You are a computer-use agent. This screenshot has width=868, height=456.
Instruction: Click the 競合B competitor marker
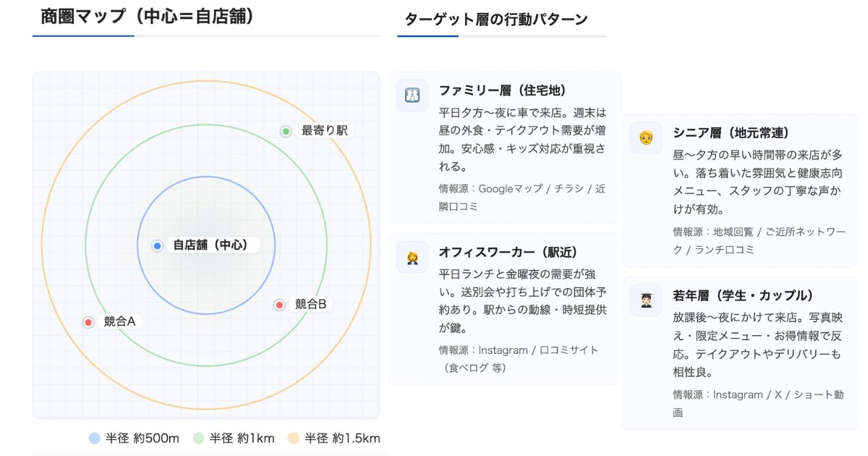(278, 305)
